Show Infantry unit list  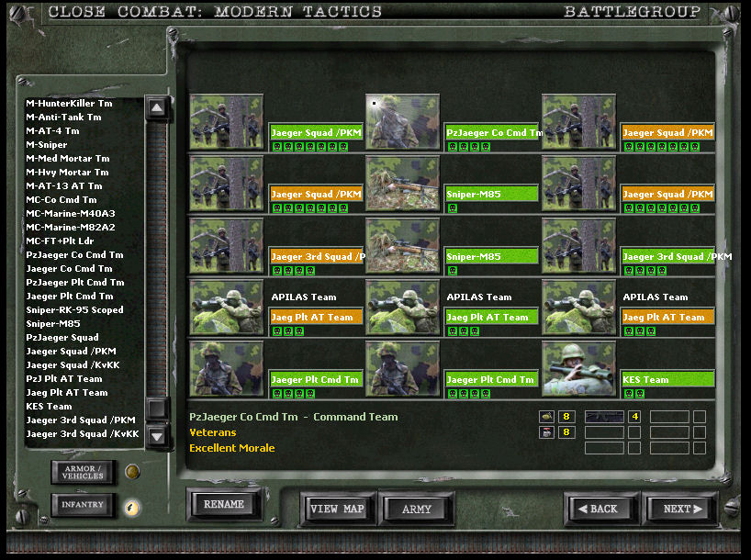[x=84, y=505]
